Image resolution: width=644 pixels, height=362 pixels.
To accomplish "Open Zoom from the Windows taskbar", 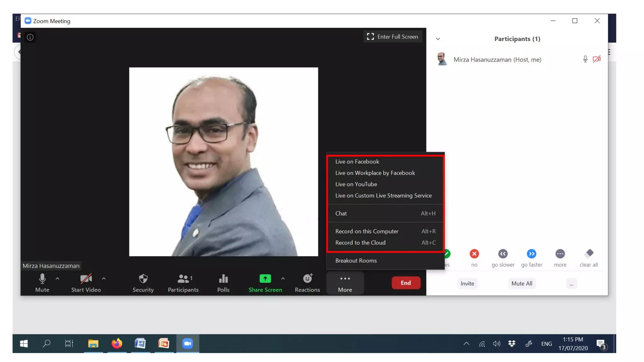I will tap(187, 343).
